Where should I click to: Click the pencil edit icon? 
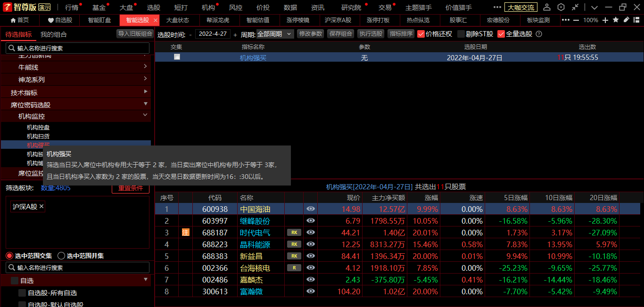626,20
